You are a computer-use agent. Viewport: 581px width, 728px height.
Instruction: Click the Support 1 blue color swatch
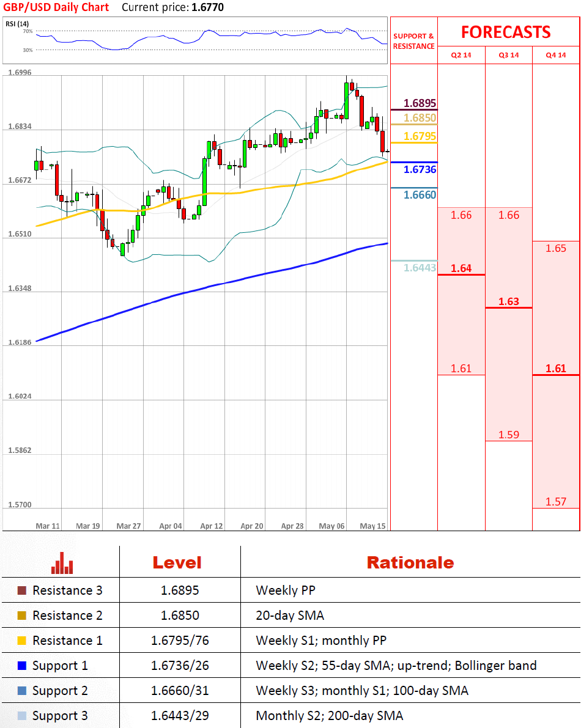click(22, 666)
